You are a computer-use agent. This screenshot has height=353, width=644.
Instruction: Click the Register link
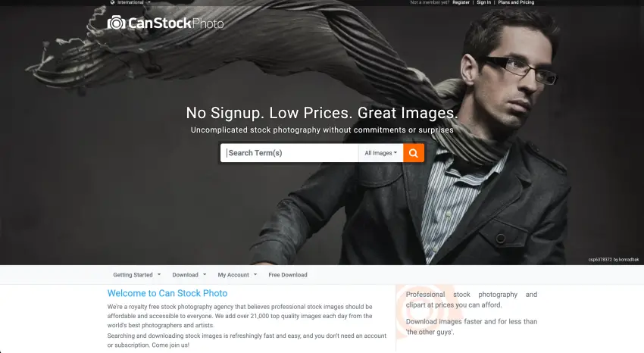(461, 2)
